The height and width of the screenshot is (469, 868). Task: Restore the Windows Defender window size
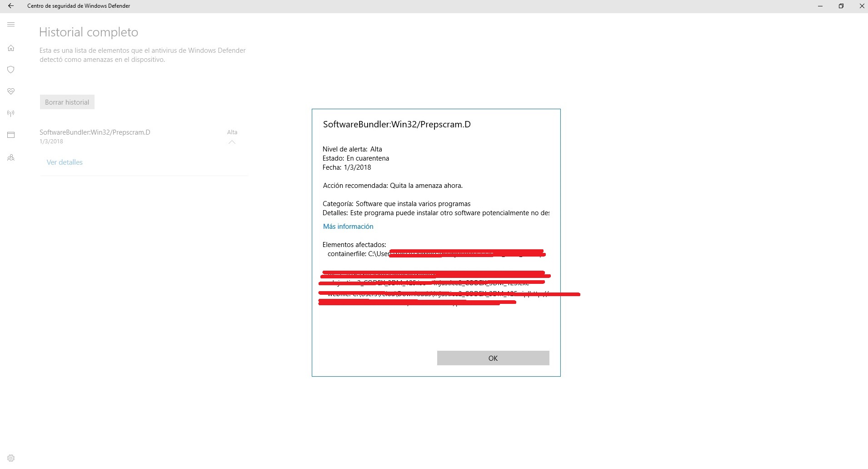(x=841, y=6)
